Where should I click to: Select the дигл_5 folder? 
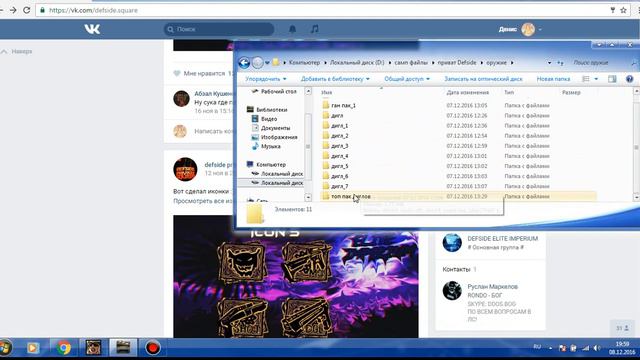[340, 166]
